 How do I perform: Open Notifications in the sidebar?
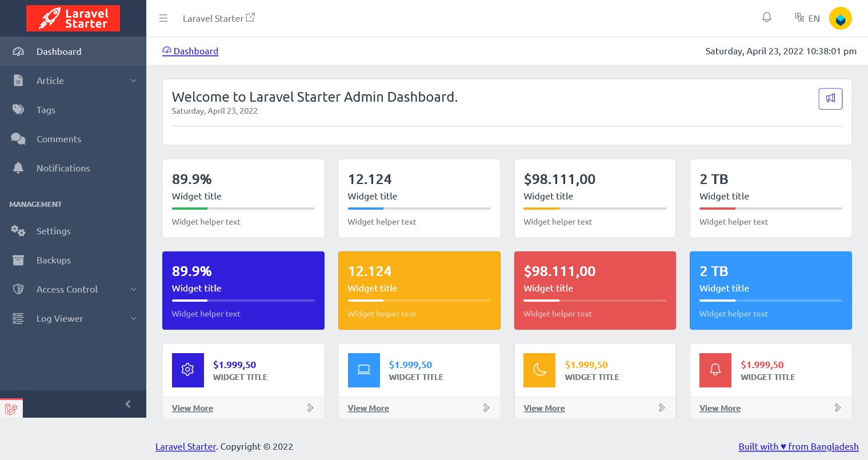[x=73, y=168]
